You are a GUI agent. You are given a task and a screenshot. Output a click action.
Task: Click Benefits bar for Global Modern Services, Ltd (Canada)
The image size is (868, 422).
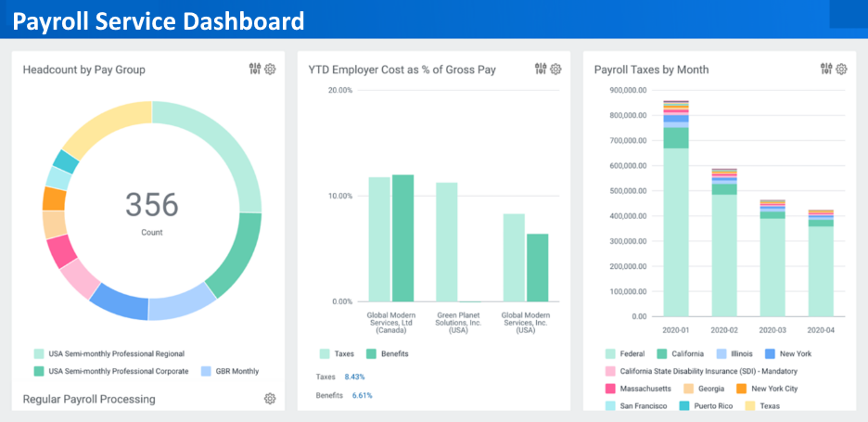[x=403, y=238]
